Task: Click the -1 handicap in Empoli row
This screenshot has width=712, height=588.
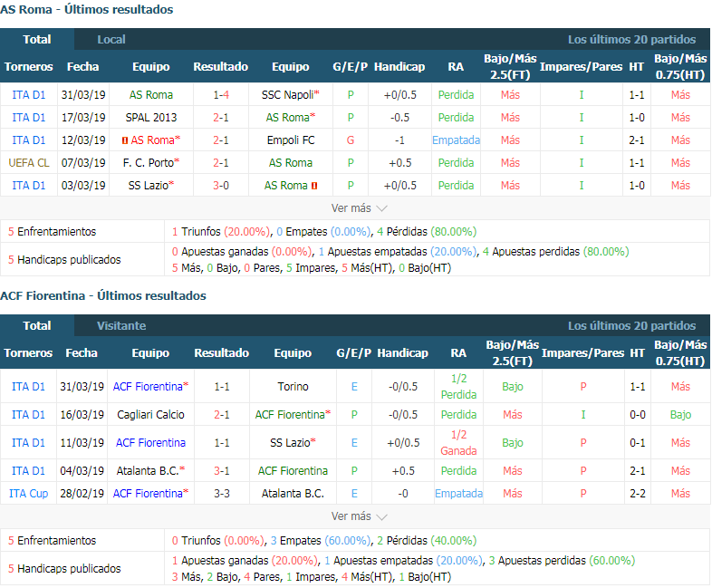Action: 399,140
